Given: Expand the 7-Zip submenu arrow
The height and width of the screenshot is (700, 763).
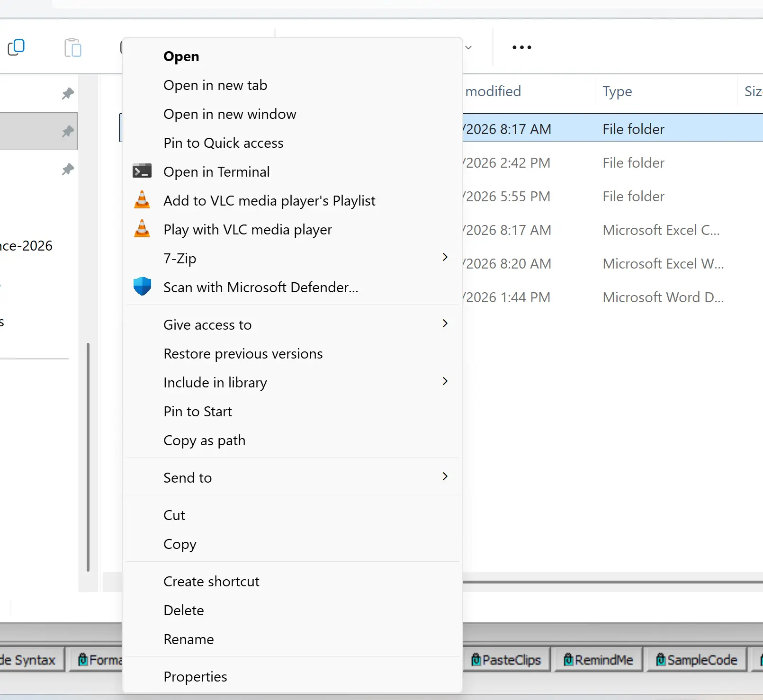Looking at the screenshot, I should tap(445, 257).
